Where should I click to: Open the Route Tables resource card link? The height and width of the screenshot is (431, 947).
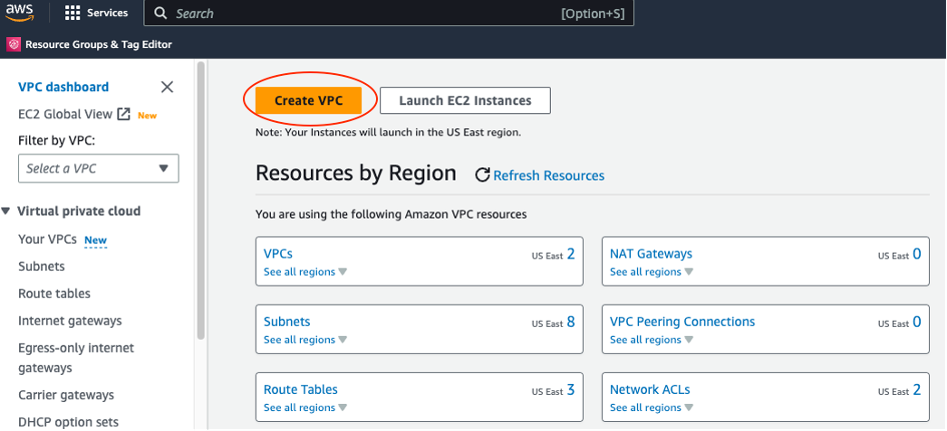[x=301, y=389]
